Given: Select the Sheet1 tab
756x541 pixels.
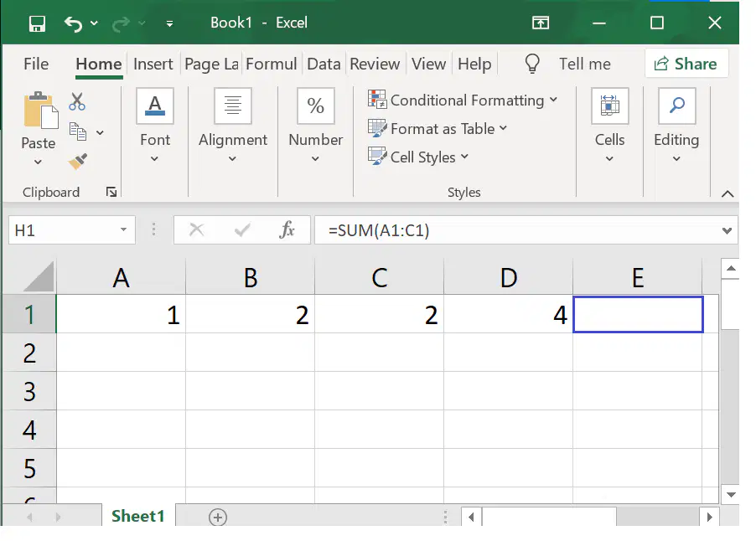Looking at the screenshot, I should [138, 516].
